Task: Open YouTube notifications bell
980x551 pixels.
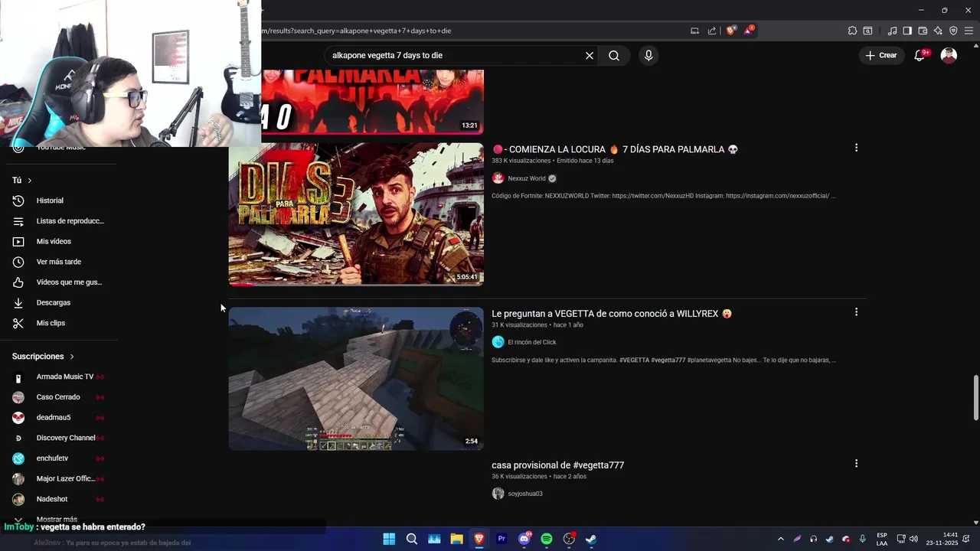Action: click(920, 55)
